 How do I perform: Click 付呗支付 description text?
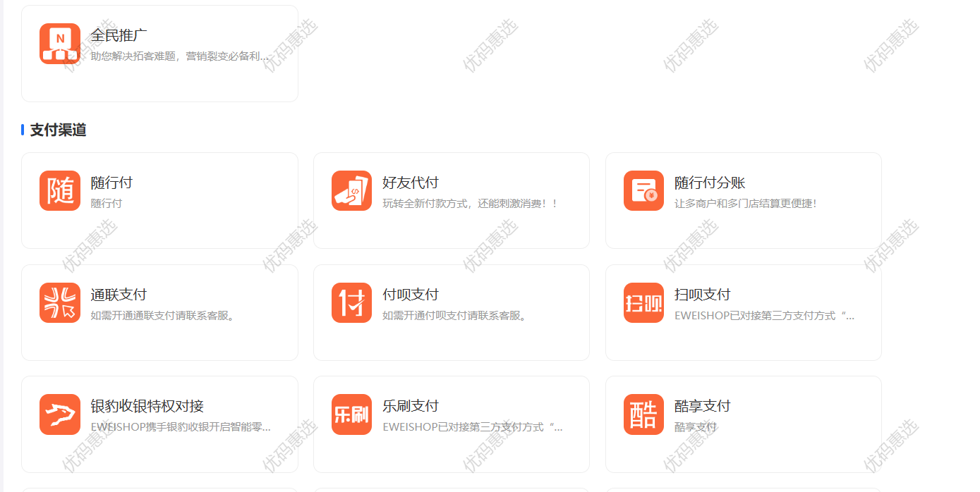coord(454,316)
